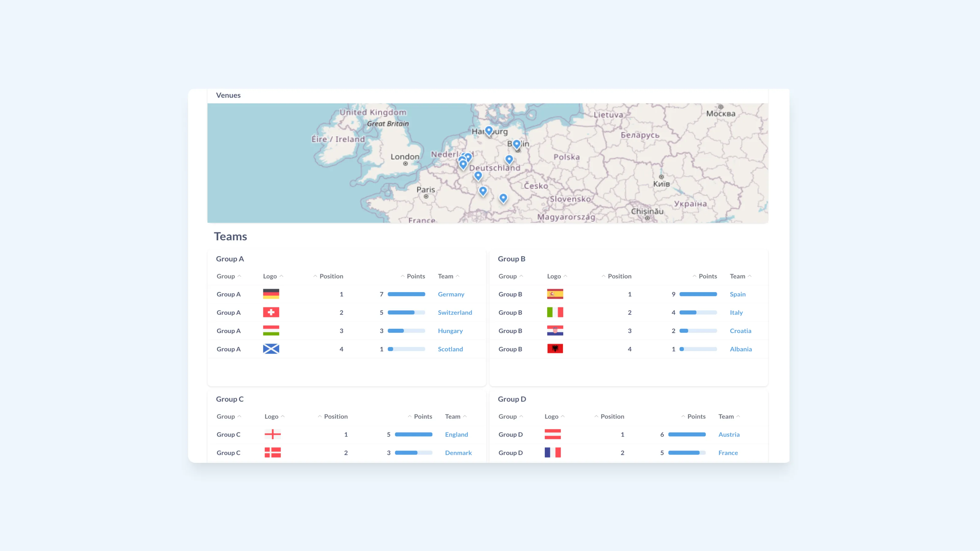The image size is (980, 551).
Task: Click the Albania flag logo
Action: coord(555,349)
